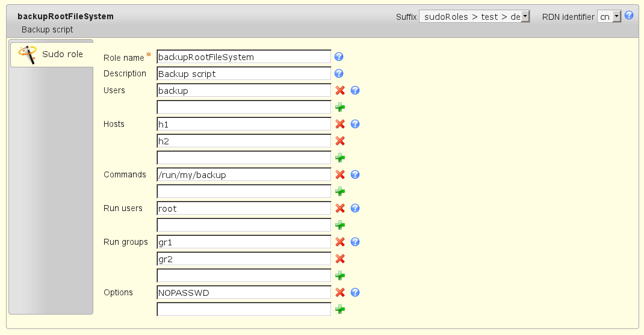Remove the /run/my/backup command
This screenshot has height=335, width=644.
[x=339, y=175]
